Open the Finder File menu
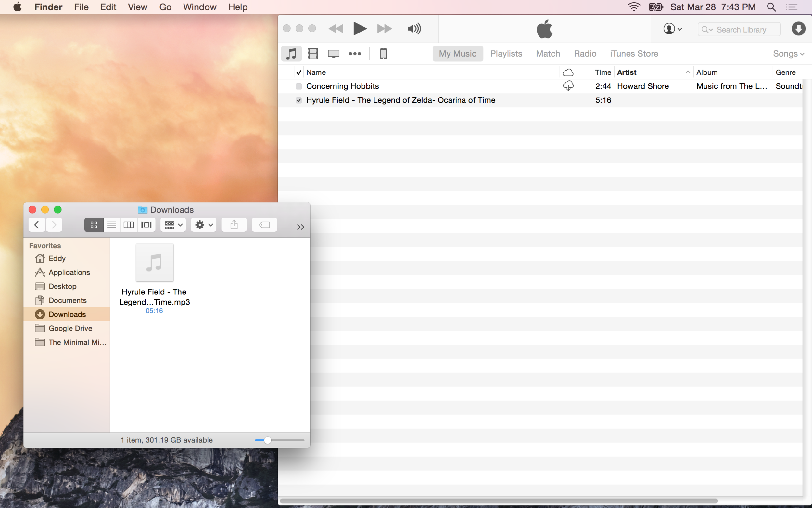812x508 pixels. click(x=81, y=7)
